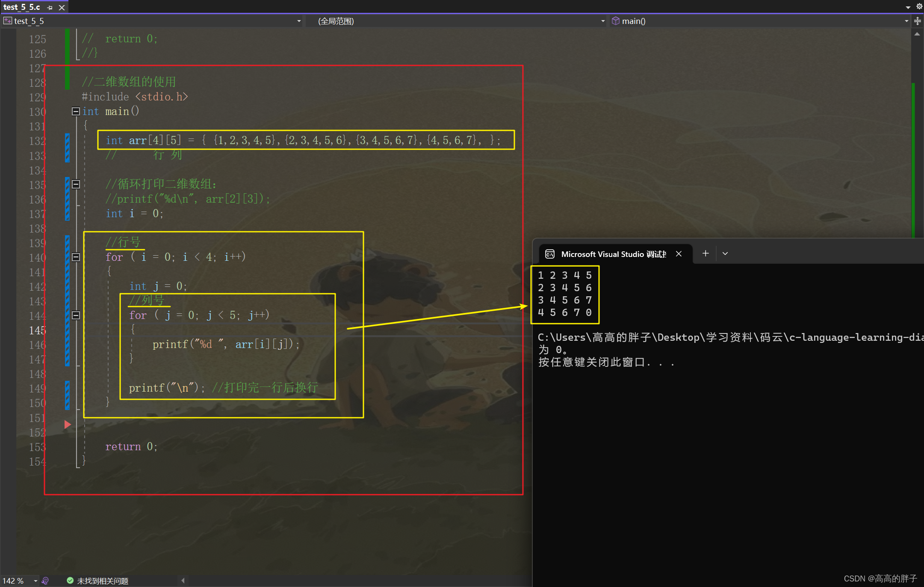Select the test_5_5.c file tab
The image size is (924, 587).
tap(22, 7)
